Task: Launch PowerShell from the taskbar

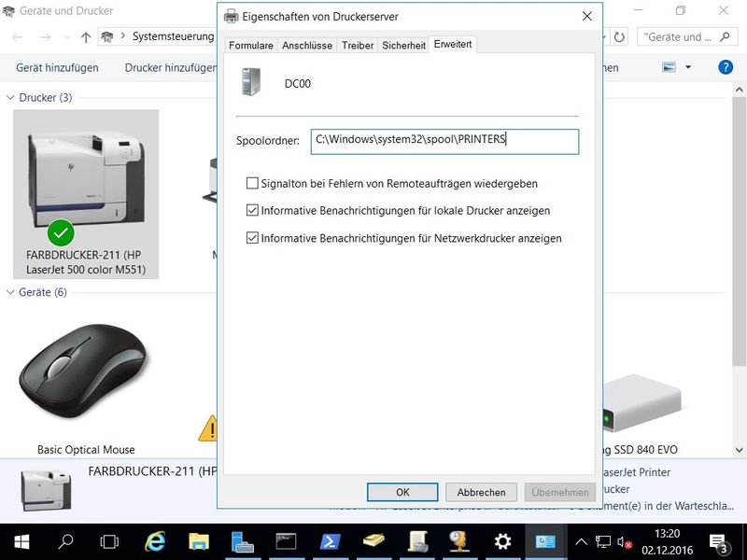Action: 330,542
